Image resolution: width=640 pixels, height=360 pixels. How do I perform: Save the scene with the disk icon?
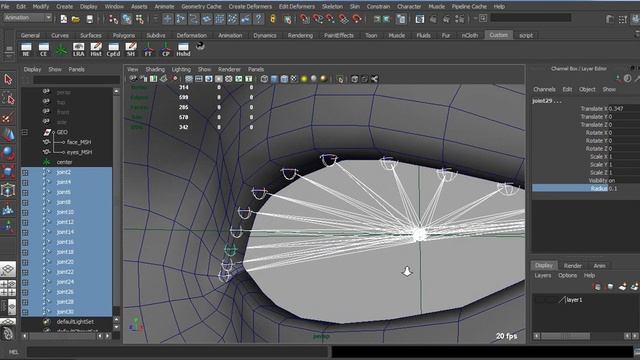pos(90,19)
